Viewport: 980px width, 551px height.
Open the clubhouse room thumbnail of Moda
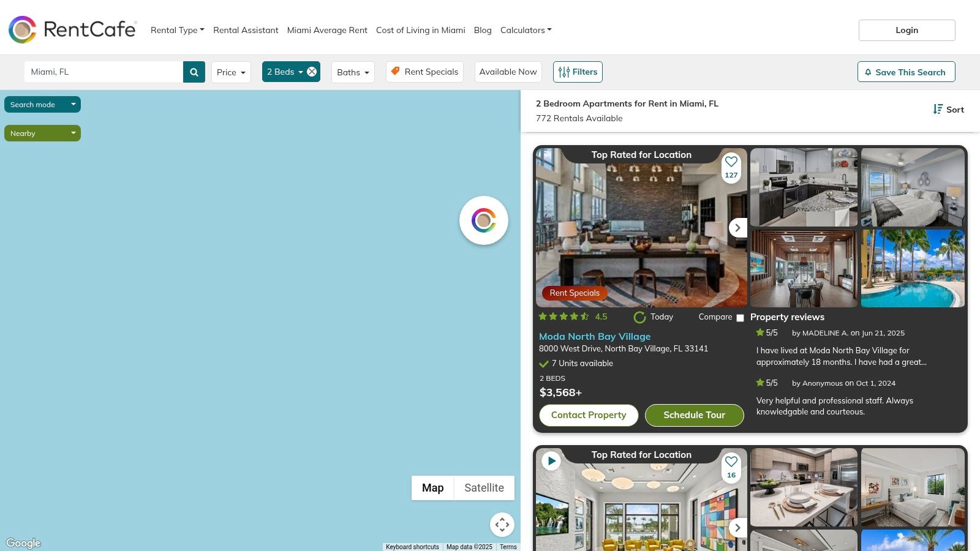tap(804, 268)
